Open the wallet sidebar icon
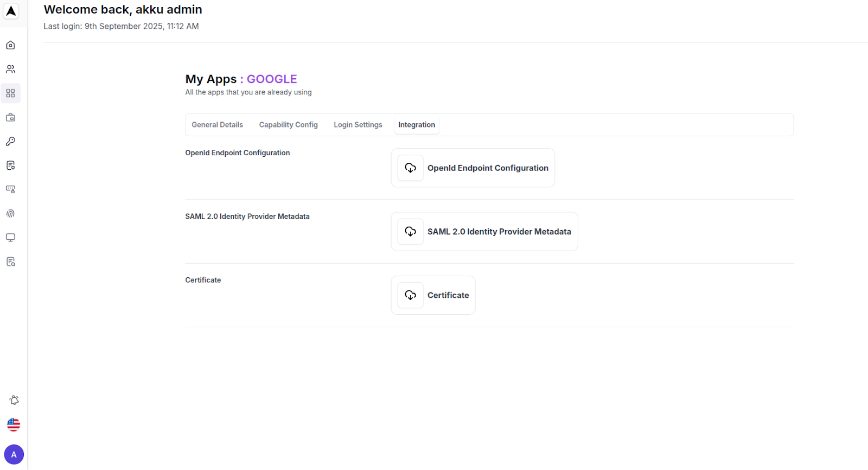The height and width of the screenshot is (470, 868). [10, 117]
